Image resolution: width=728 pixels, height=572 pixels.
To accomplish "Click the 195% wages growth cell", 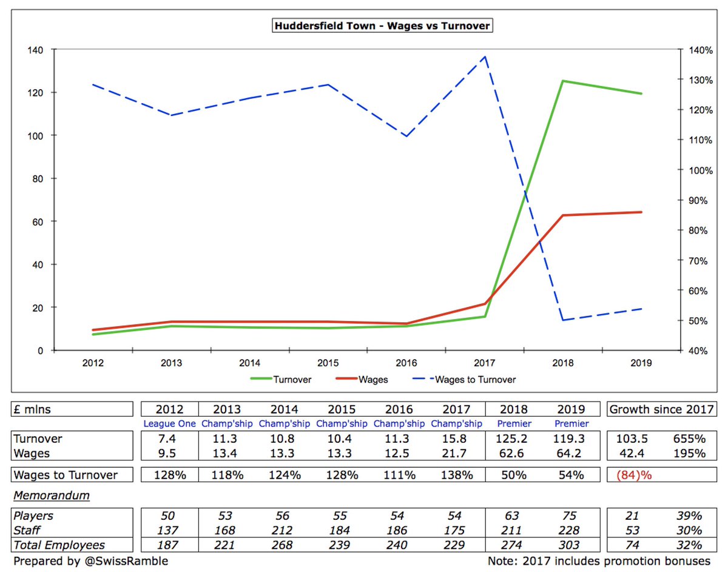I will pos(689,453).
